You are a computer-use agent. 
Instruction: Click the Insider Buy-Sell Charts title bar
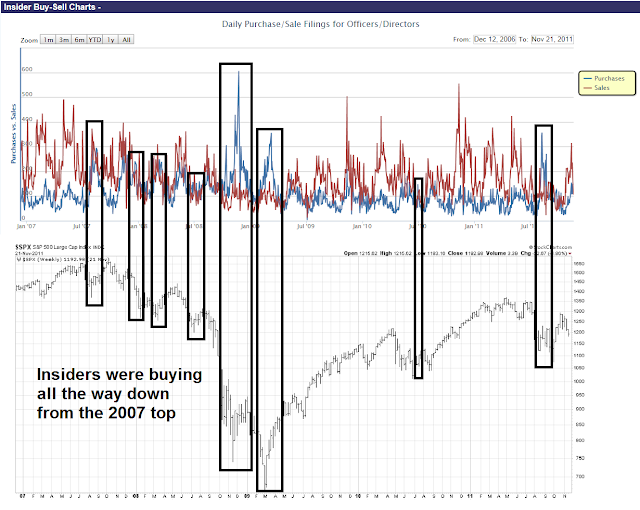tap(320, 7)
